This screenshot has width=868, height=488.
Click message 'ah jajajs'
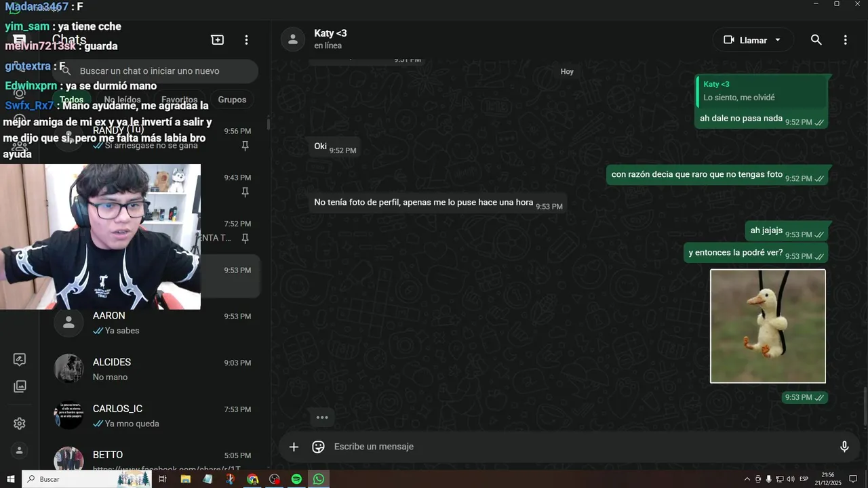pyautogui.click(x=786, y=231)
